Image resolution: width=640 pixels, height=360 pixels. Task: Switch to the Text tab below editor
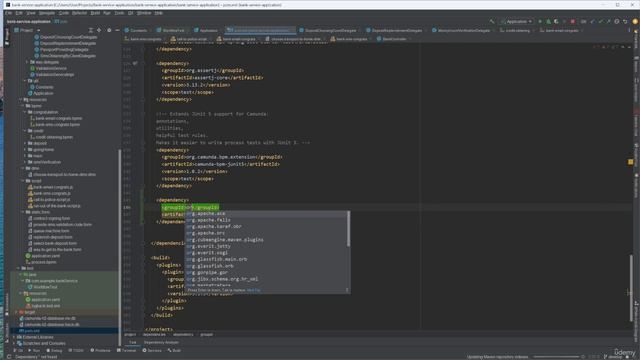pyautogui.click(x=133, y=342)
